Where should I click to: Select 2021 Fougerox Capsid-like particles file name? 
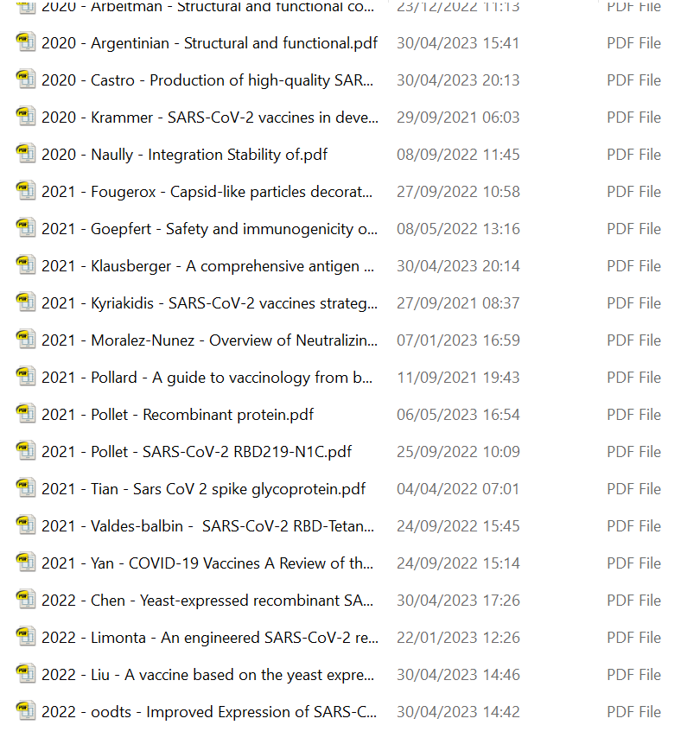click(207, 192)
